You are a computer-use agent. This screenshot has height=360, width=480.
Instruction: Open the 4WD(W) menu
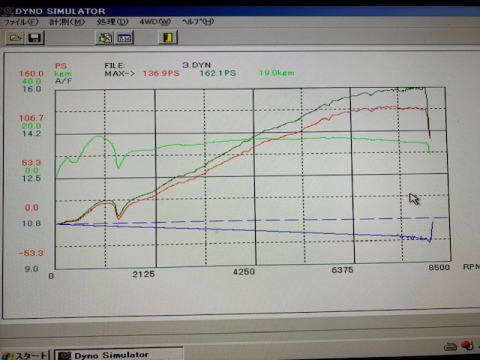point(155,22)
